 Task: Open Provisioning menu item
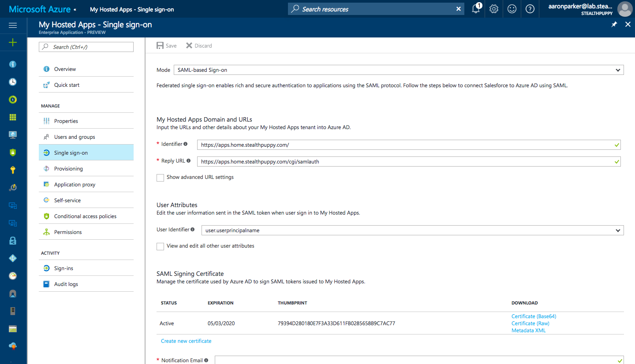(86, 169)
